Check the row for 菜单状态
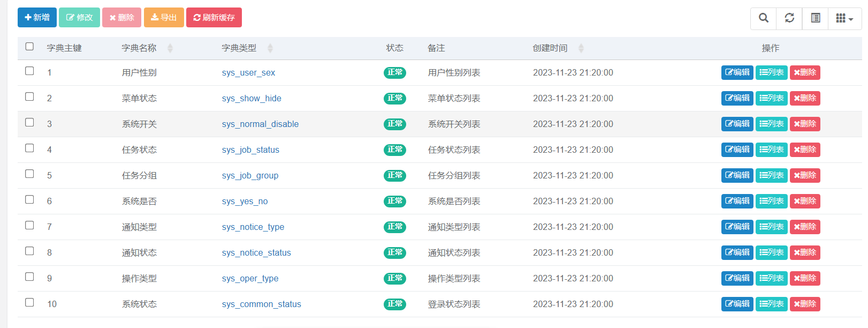The width and height of the screenshot is (868, 328). 29,96
